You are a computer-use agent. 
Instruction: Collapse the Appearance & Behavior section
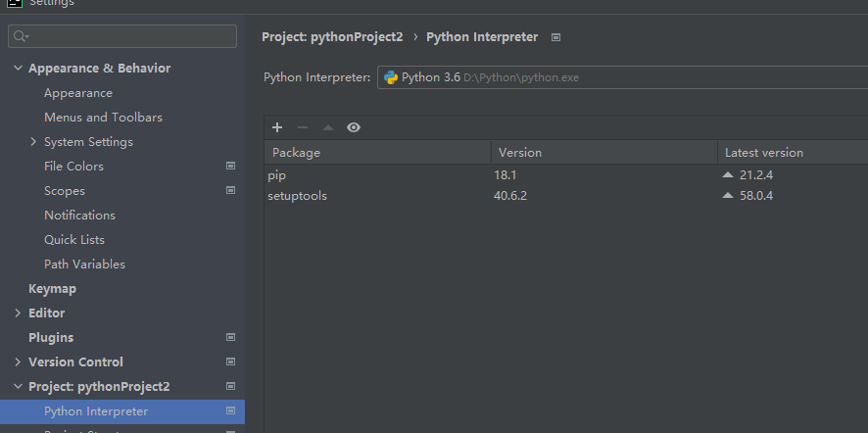tap(19, 69)
